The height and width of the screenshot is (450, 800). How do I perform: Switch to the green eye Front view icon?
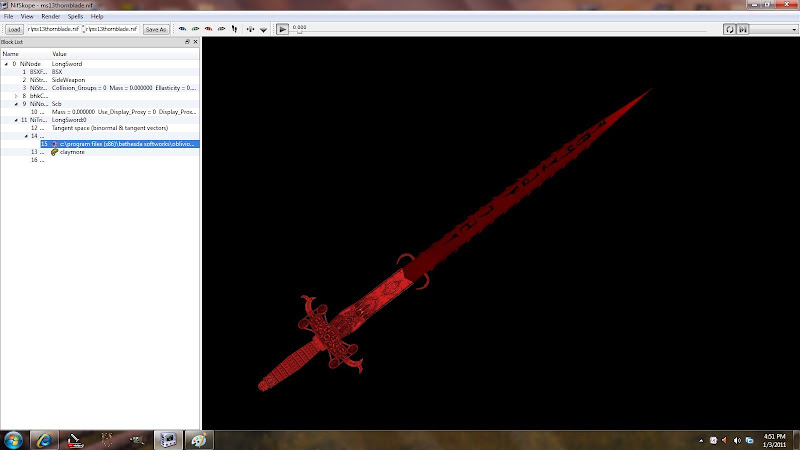point(195,29)
